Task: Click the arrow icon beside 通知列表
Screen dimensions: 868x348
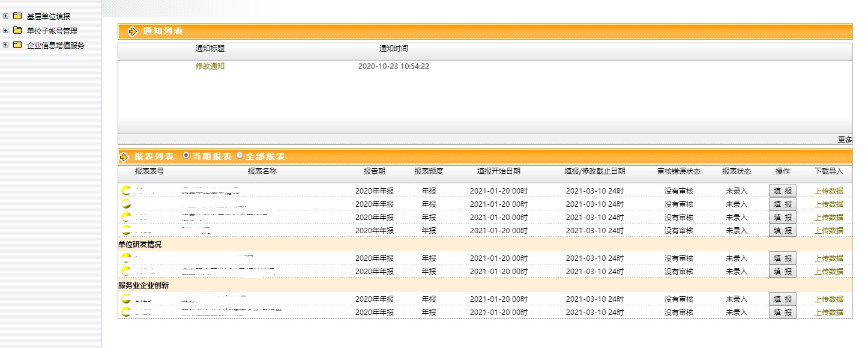Action: tap(133, 31)
